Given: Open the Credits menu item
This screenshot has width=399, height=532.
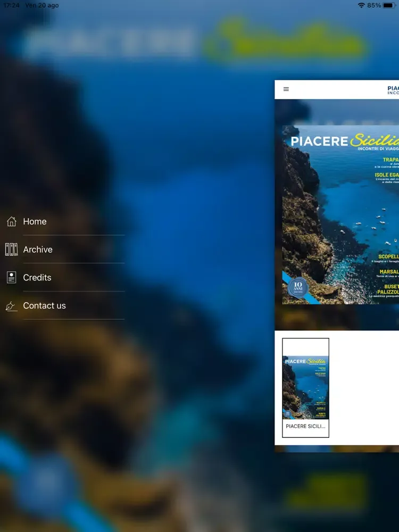Looking at the screenshot, I should click(x=64, y=278).
